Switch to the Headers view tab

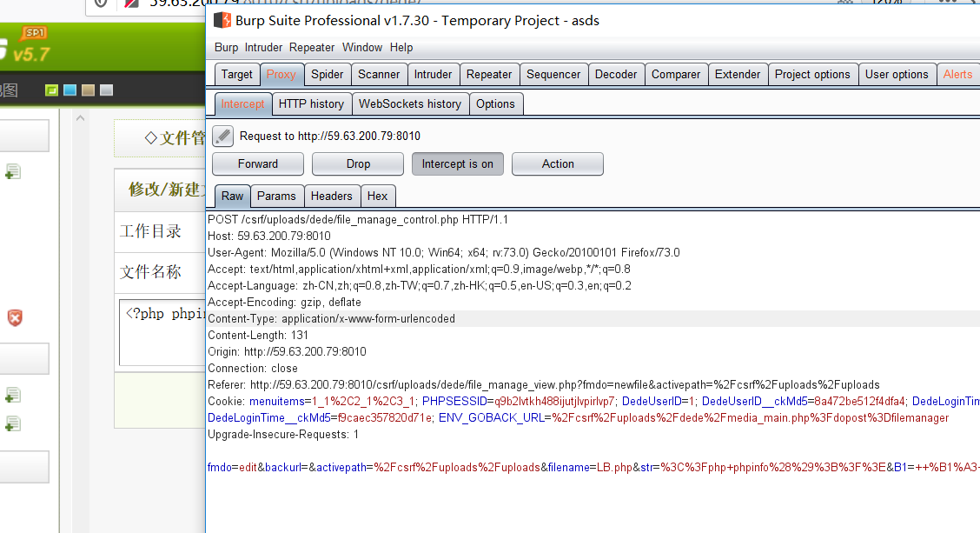pyautogui.click(x=331, y=196)
